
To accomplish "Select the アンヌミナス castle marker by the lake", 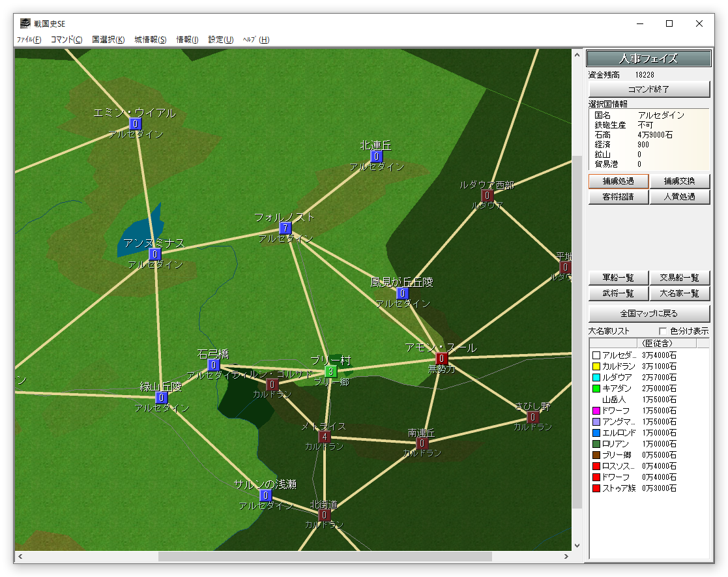I will click(x=154, y=254).
